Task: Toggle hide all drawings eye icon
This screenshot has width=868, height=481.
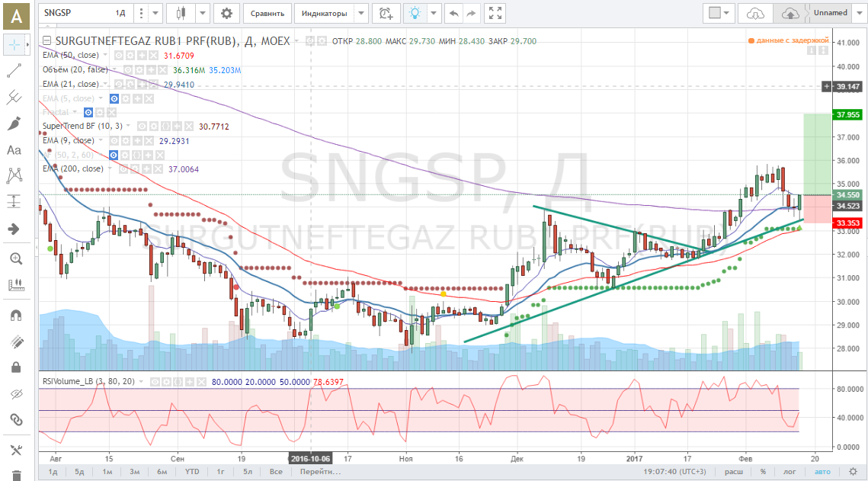Action: tap(16, 394)
